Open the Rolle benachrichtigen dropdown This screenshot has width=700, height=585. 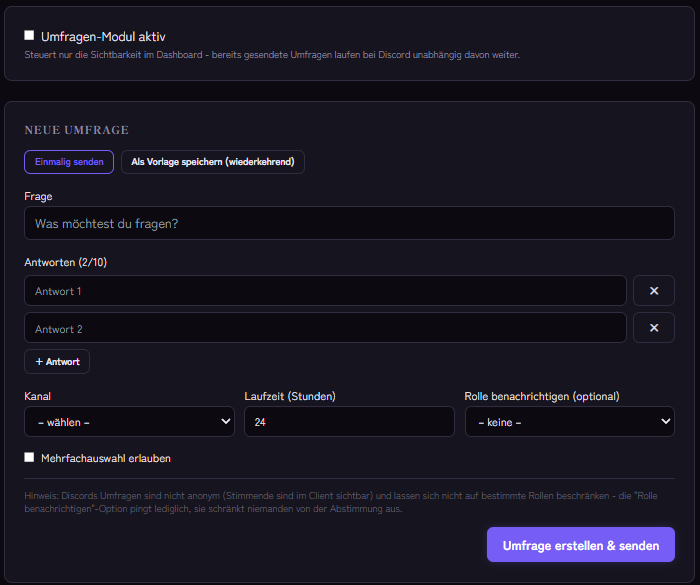pos(570,422)
